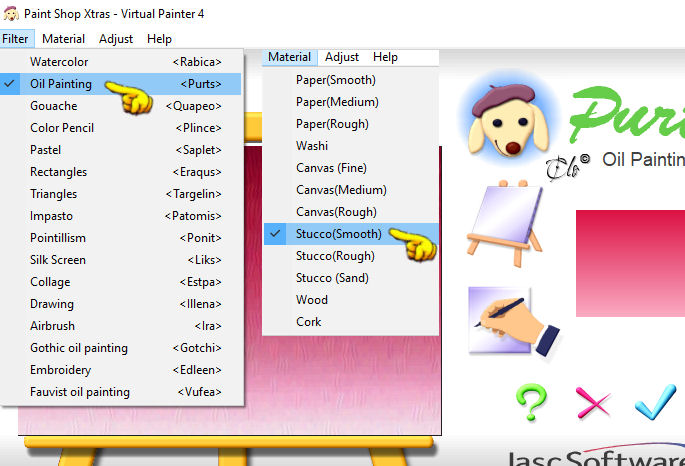The width and height of the screenshot is (685, 466).
Task: Open the Adjust menu in top menu bar
Action: (x=116, y=39)
